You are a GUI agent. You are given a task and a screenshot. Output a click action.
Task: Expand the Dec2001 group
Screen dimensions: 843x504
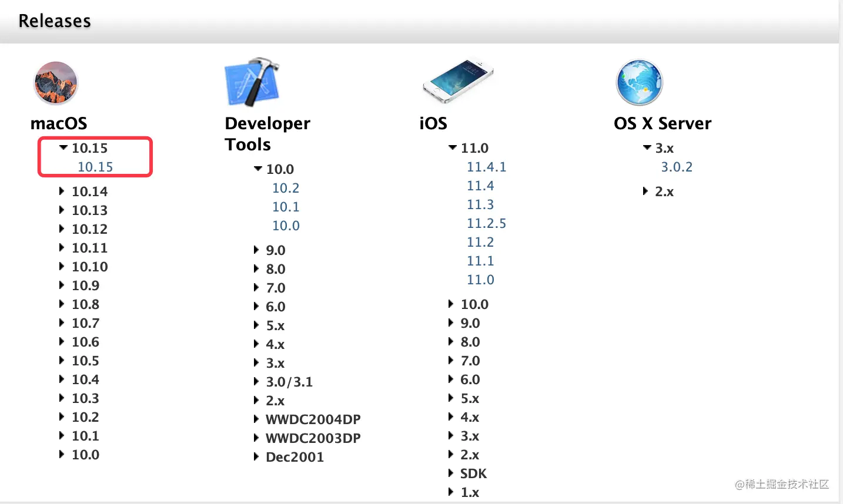click(x=256, y=456)
